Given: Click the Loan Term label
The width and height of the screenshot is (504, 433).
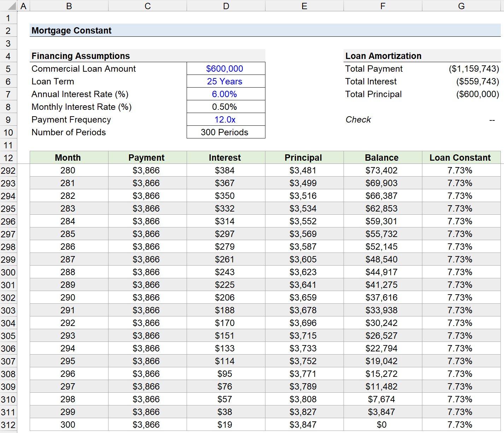Looking at the screenshot, I should point(53,82).
